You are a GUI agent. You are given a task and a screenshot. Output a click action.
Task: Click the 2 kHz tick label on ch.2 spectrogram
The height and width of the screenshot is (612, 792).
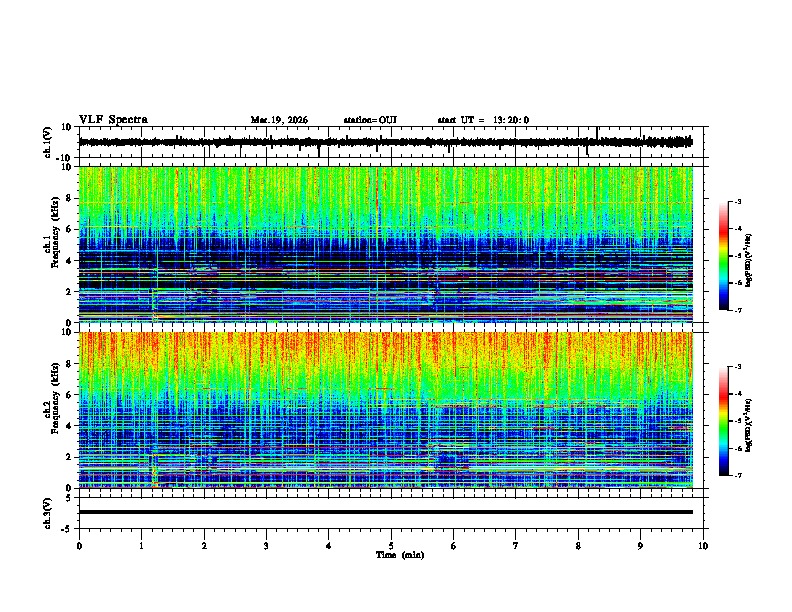click(69, 457)
